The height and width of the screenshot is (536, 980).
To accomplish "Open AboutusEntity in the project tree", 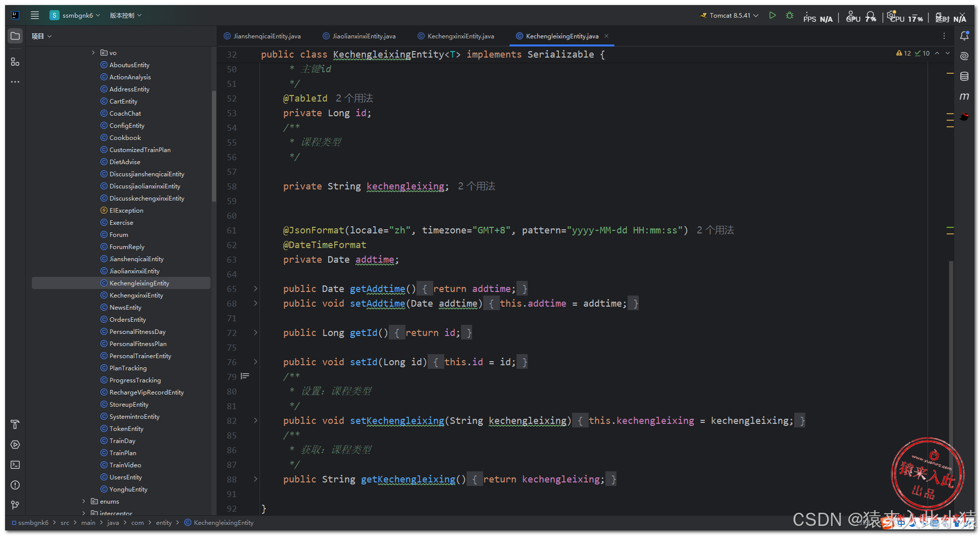I will (x=125, y=65).
